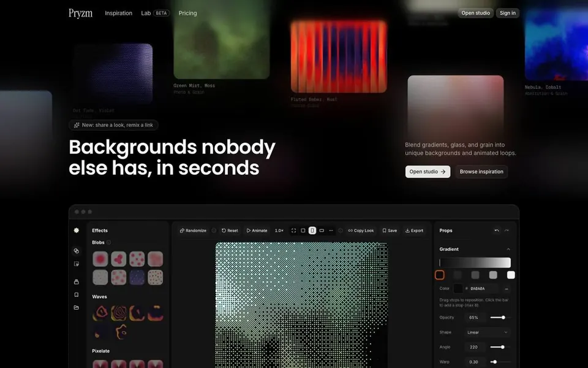This screenshot has height=368, width=588.
Task: Click the Opacity value field showing 65%
Action: pos(473,318)
